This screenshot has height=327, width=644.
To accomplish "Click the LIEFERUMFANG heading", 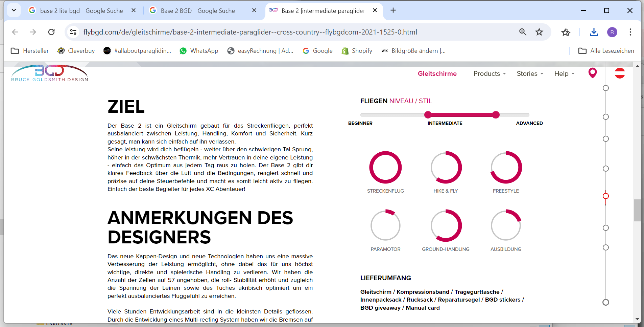I will pyautogui.click(x=386, y=278).
